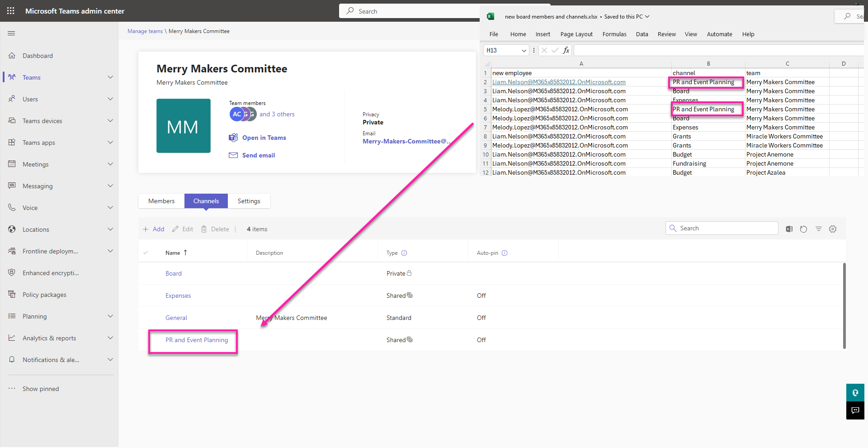This screenshot has height=448, width=868.
Task: Click the Auto-pin column info icon
Action: coord(505,253)
